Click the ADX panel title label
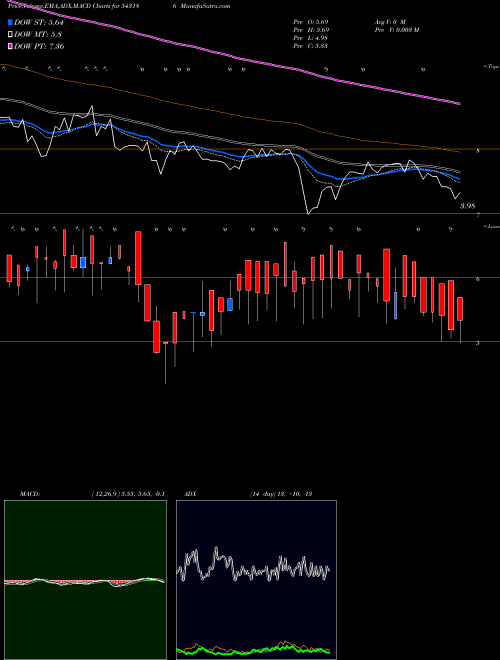Viewport: 500px width, 660px height. (x=190, y=494)
